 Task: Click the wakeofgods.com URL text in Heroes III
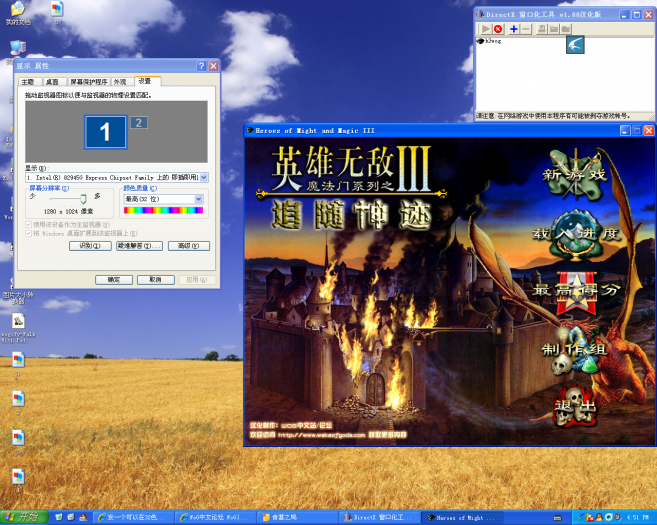[321, 435]
